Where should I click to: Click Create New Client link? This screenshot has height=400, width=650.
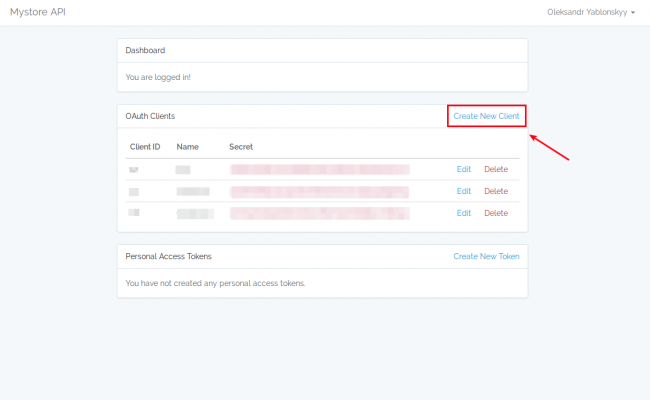click(x=486, y=116)
